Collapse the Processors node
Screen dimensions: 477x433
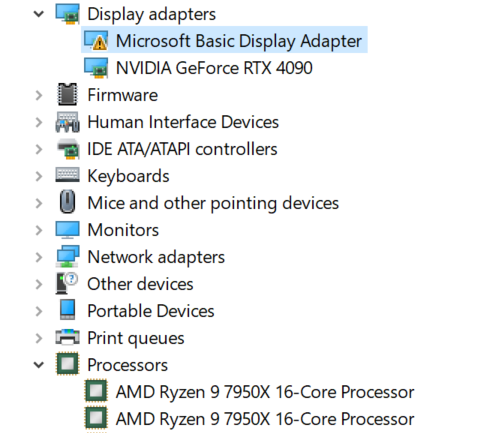[x=39, y=365]
